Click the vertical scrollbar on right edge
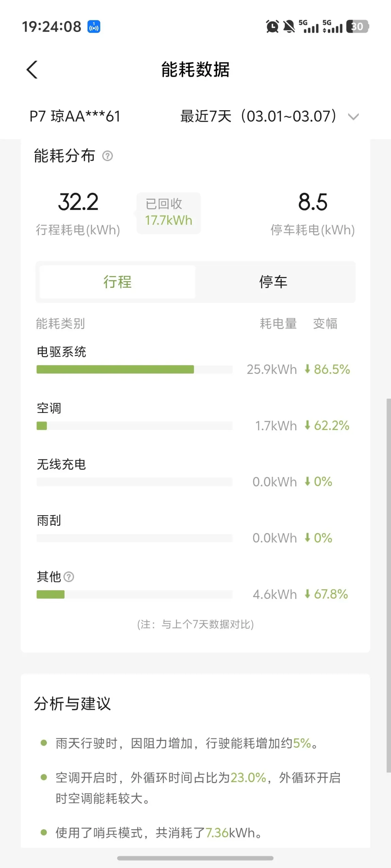 pyautogui.click(x=388, y=584)
